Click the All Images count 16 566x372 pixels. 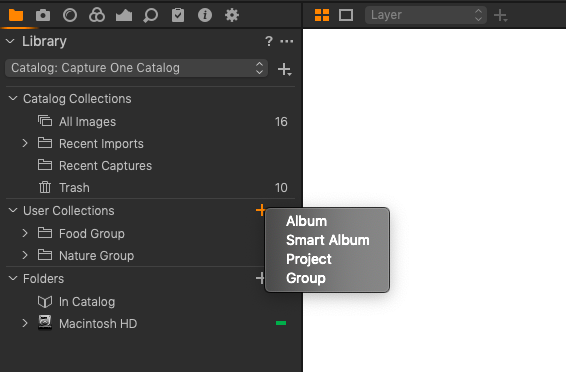tap(281, 122)
